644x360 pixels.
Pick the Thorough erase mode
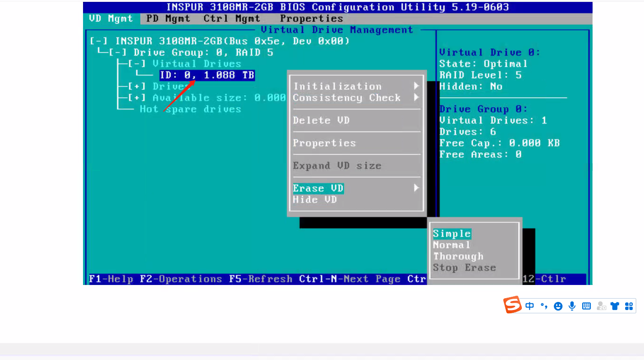pos(459,256)
